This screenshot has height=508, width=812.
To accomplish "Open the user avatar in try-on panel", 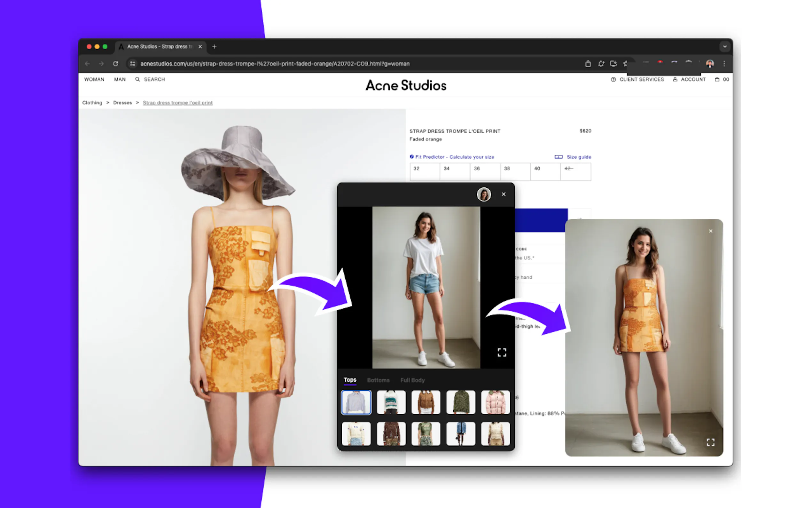I will tap(484, 194).
